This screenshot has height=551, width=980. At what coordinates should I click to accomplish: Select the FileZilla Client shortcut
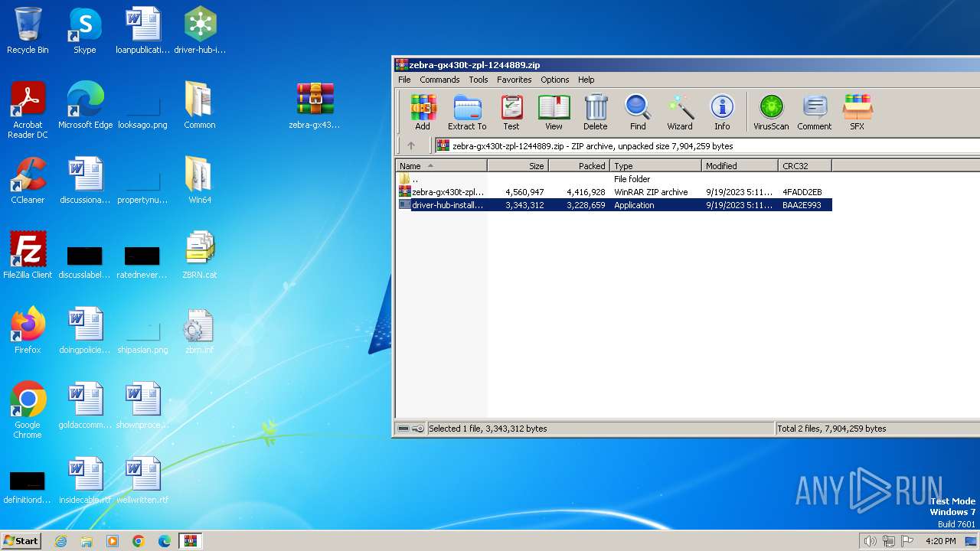pyautogui.click(x=28, y=256)
